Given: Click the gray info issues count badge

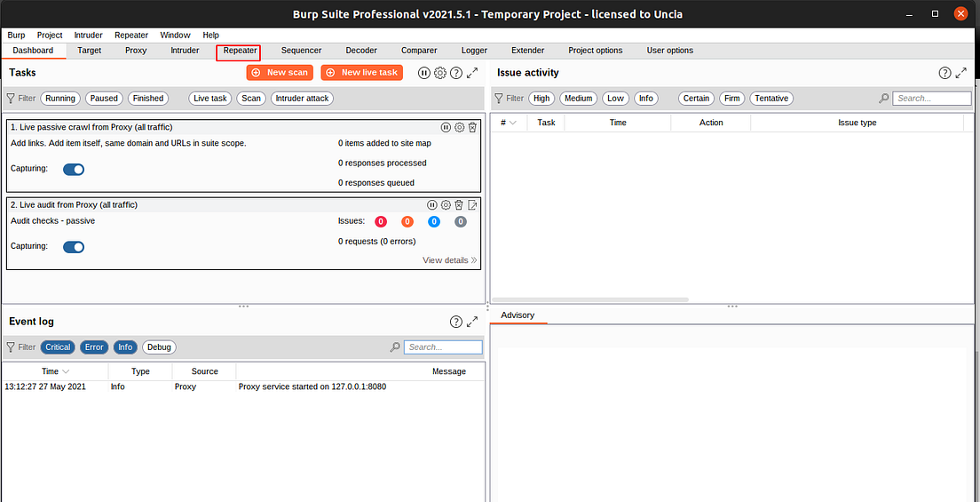Looking at the screenshot, I should (x=461, y=221).
